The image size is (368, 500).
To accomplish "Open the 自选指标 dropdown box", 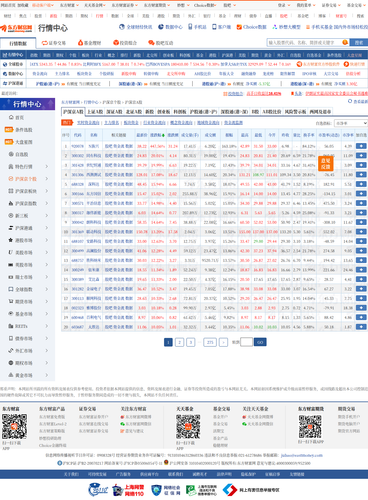I will pos(350,123).
